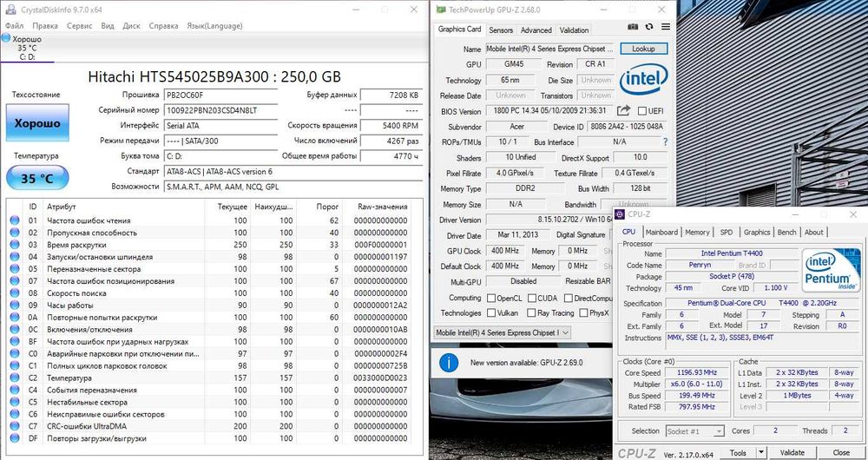This screenshot has width=868, height=460.
Task: Switch to the Advanced tab in GPU-Z
Action: pyautogui.click(x=536, y=30)
